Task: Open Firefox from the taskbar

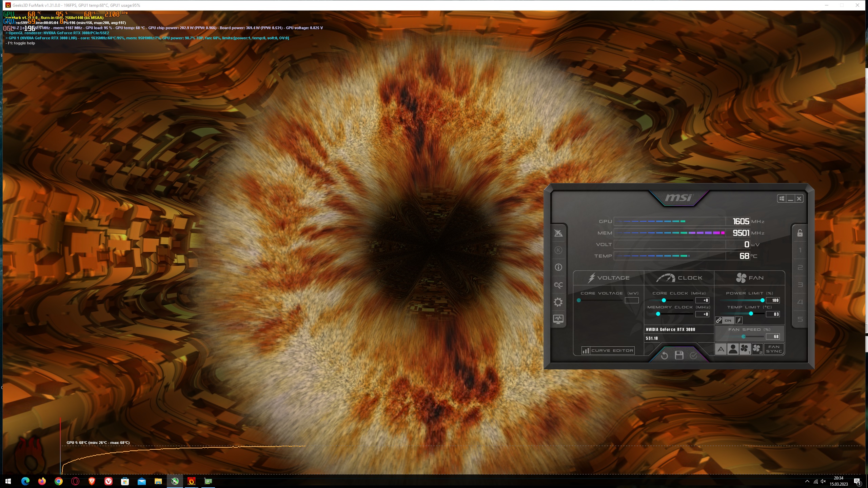Action: click(42, 481)
